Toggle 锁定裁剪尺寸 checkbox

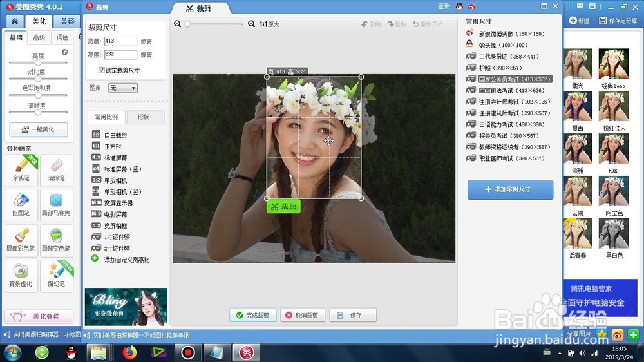point(102,70)
